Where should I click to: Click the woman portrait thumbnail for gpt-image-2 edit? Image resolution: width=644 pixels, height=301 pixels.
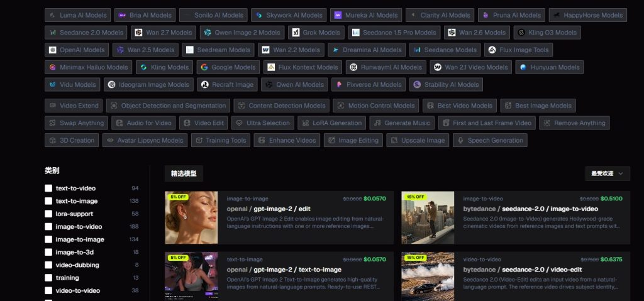pos(191,217)
